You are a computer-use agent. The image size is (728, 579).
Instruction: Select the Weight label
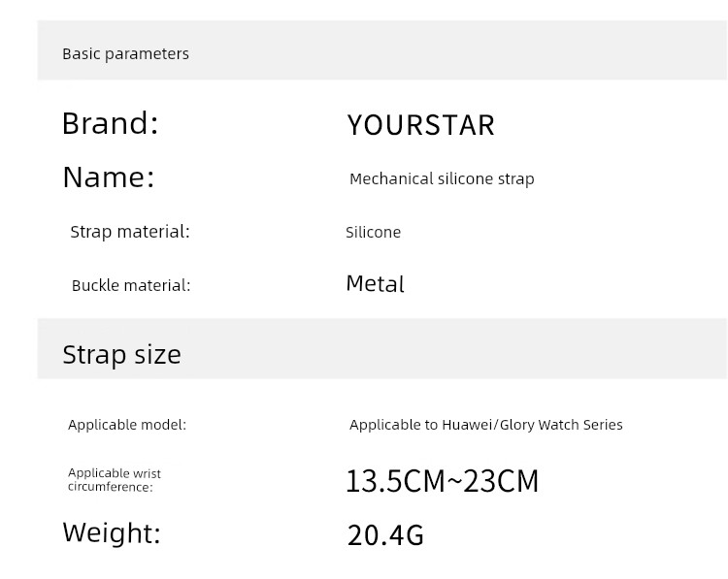[x=112, y=532]
